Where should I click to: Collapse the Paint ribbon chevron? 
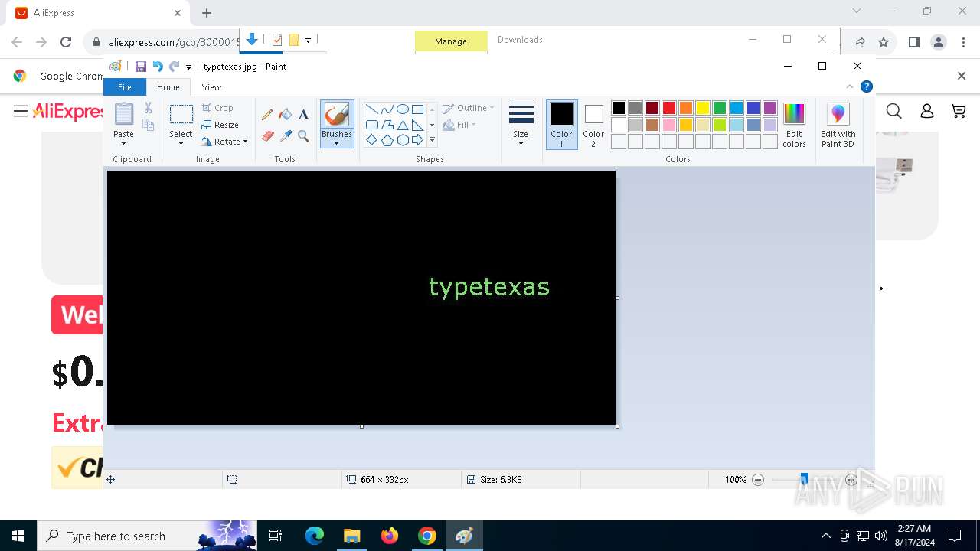tap(850, 86)
